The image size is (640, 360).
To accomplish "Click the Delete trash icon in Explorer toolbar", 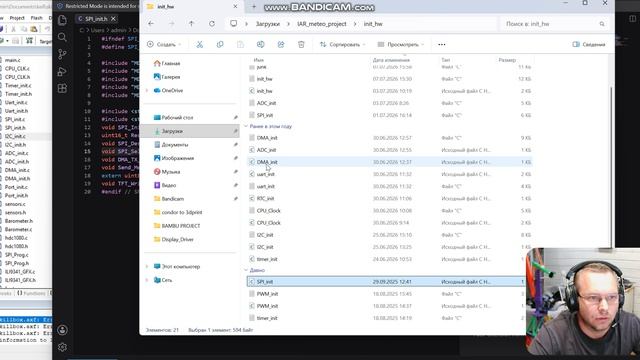I will coord(301,44).
